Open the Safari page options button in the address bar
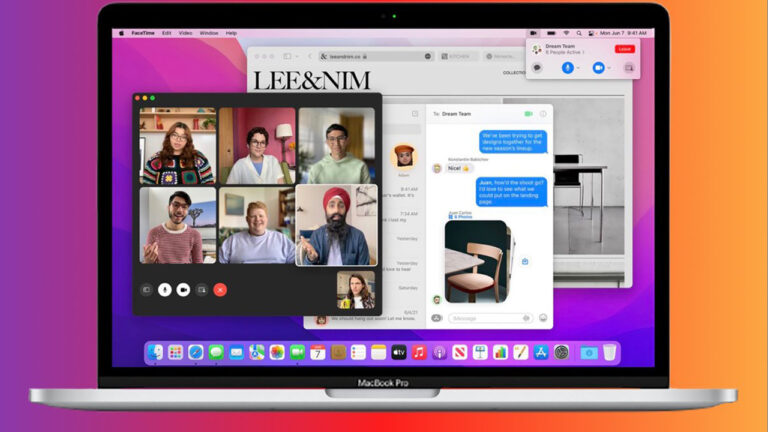The image size is (768, 432). (x=428, y=56)
